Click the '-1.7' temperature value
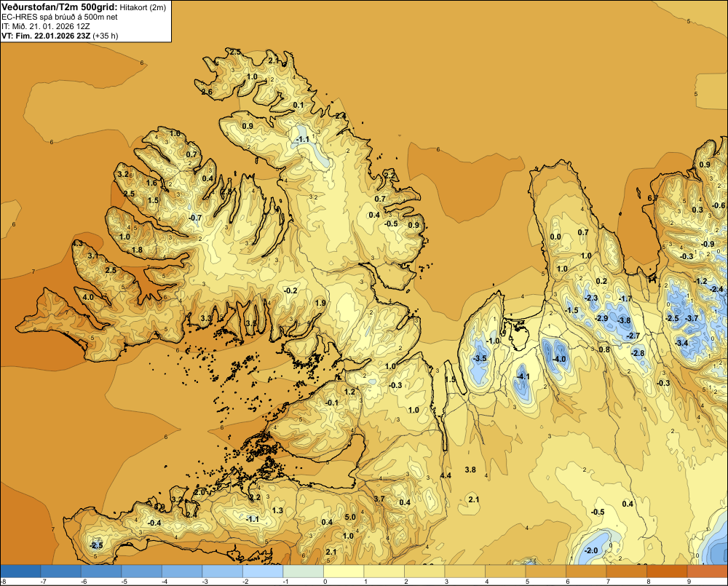The height and width of the screenshot is (586, 728). 625,298
